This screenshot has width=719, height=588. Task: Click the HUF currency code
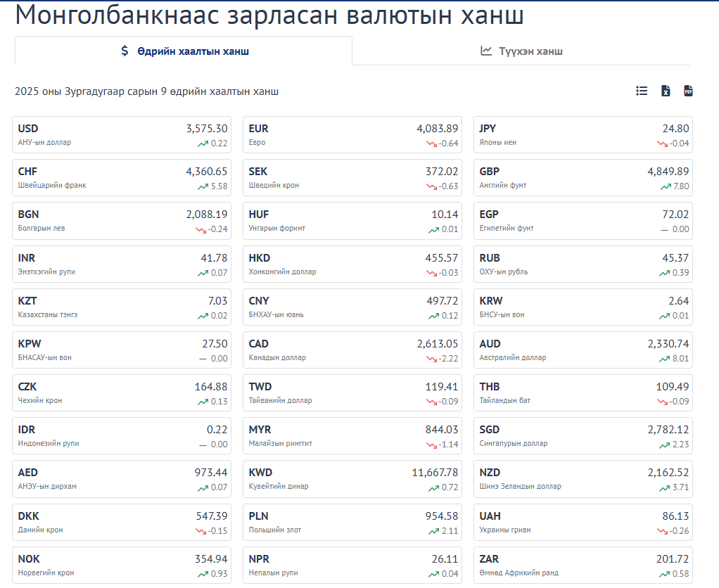259,215
